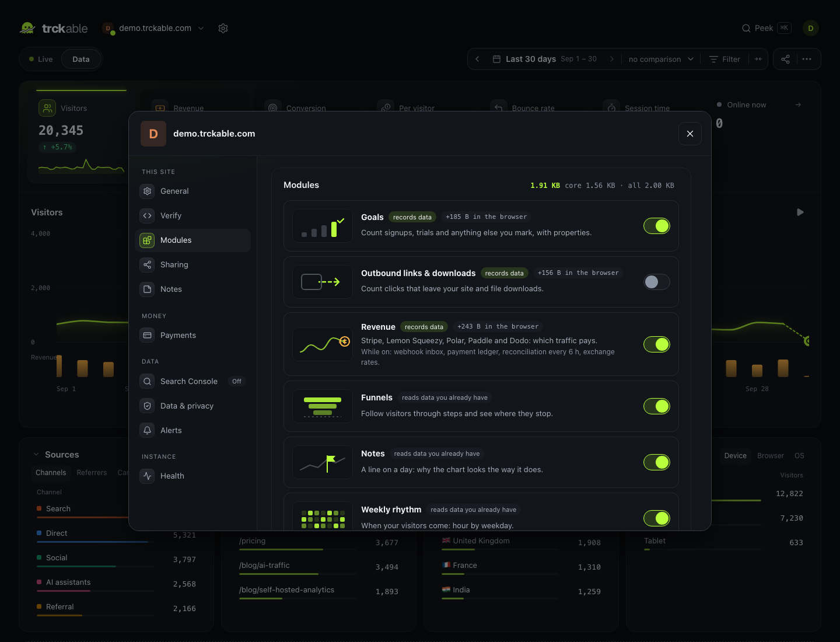Open Search Console settings
The height and width of the screenshot is (642, 840).
click(x=193, y=381)
